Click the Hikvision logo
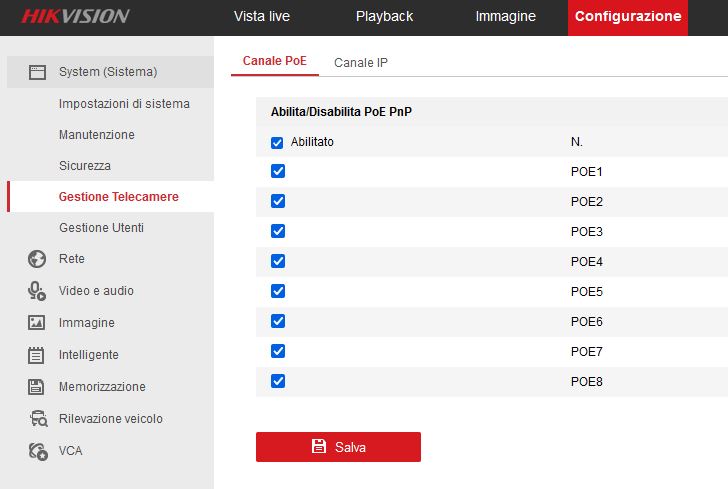 click(75, 16)
